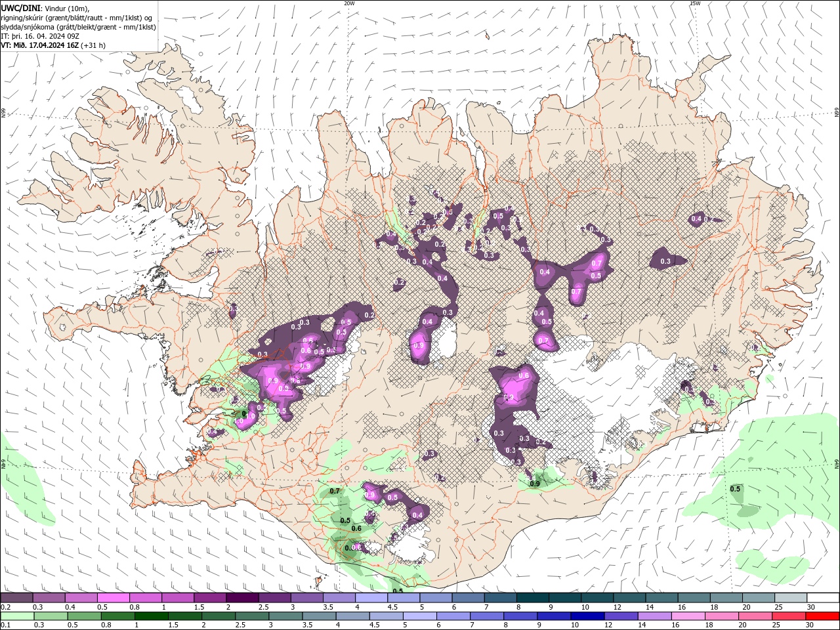
Task: Select the '(+31 h)' forecast offset text
Action: (94, 45)
